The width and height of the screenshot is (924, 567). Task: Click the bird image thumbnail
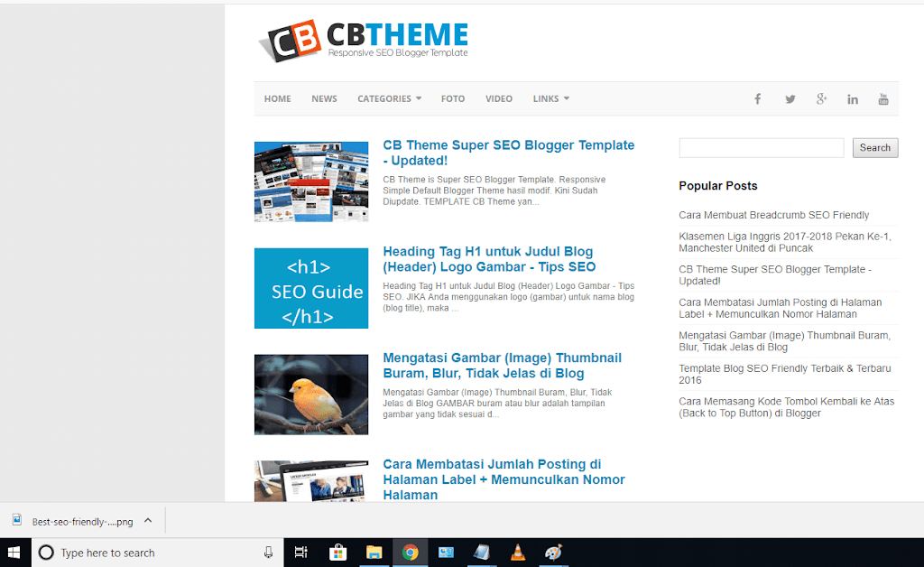[310, 394]
